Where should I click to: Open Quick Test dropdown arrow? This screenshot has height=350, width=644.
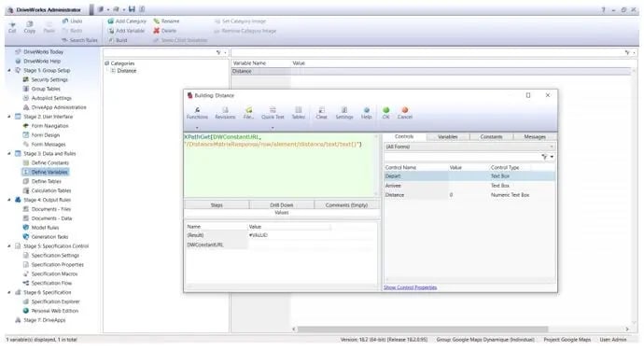272,128
